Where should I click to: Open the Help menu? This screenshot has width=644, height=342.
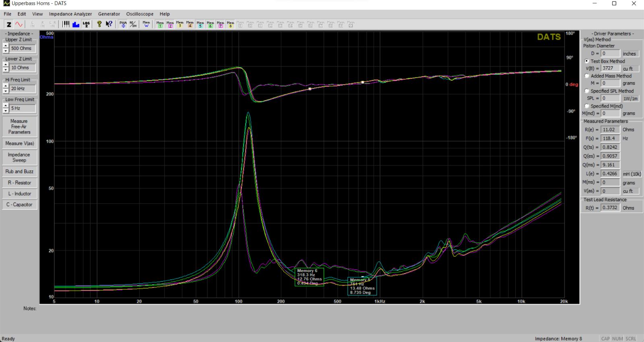165,14
